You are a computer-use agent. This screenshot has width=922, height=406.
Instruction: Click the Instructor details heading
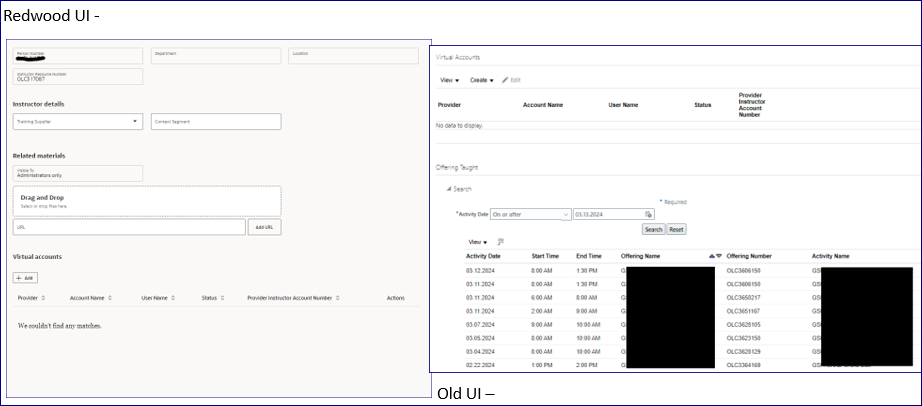(39, 104)
